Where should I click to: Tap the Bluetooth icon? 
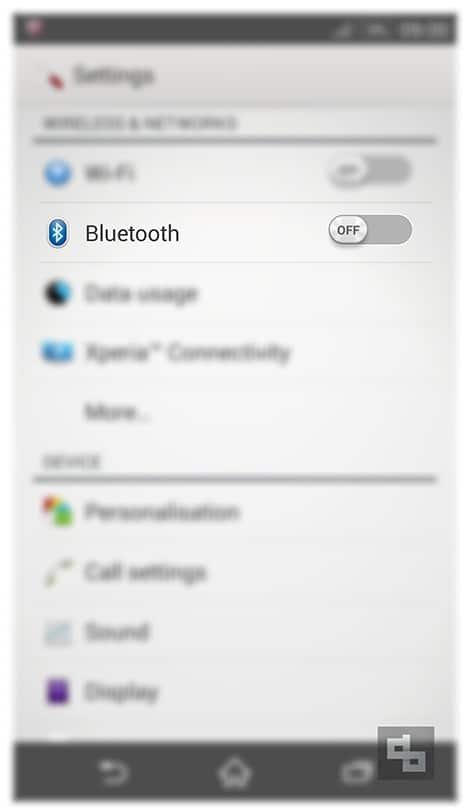[x=58, y=233]
